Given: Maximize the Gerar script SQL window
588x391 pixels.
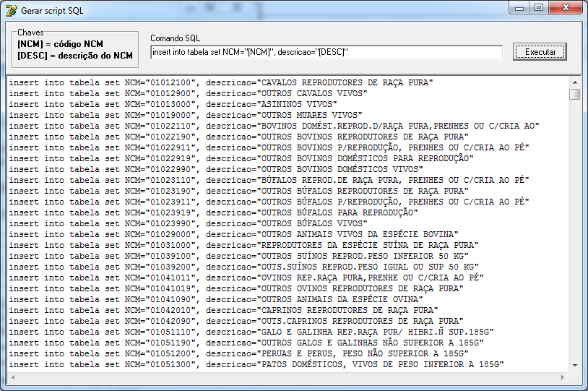Looking at the screenshot, I should click(x=539, y=8).
